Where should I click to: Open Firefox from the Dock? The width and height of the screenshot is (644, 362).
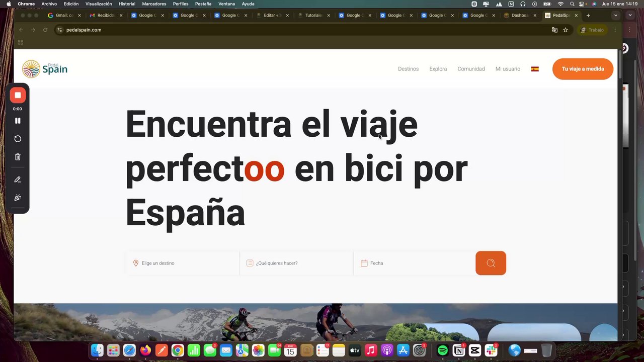[145, 350]
